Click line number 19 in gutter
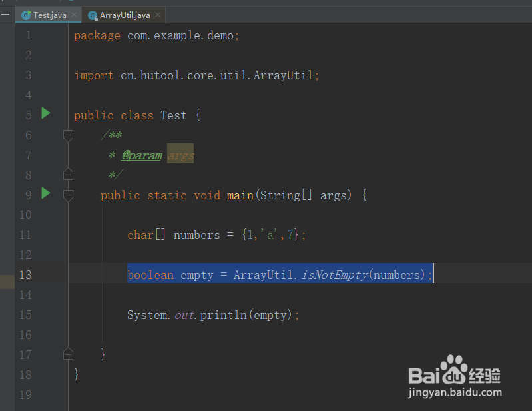The height and width of the screenshot is (411, 532). coord(25,394)
